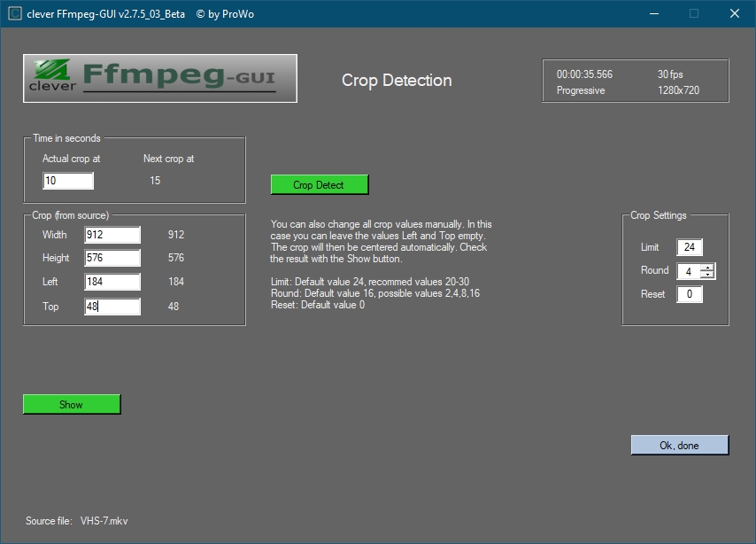The image size is (756, 544).
Task: Click detected top value 48 label
Action: (x=174, y=307)
